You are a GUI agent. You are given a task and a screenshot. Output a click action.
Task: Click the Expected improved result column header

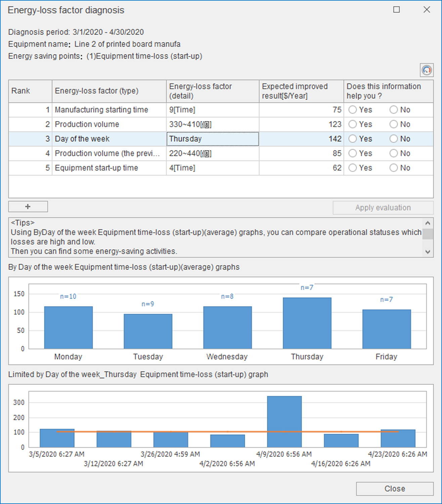click(x=301, y=91)
